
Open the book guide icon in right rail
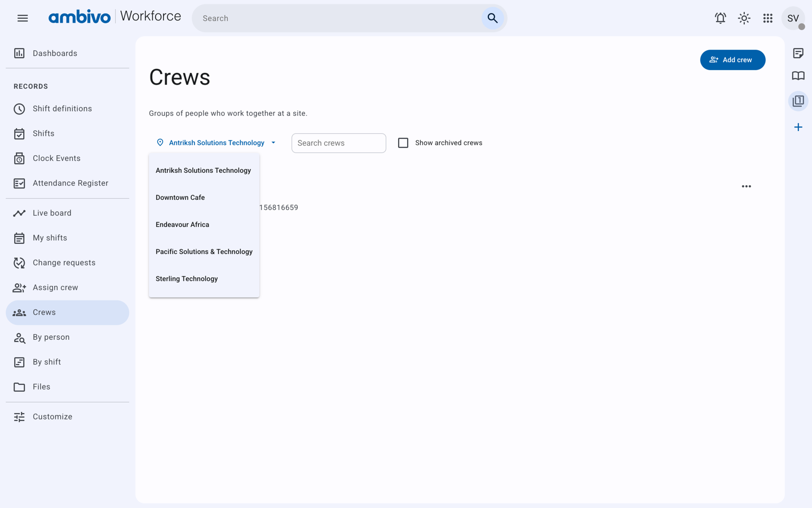798,76
